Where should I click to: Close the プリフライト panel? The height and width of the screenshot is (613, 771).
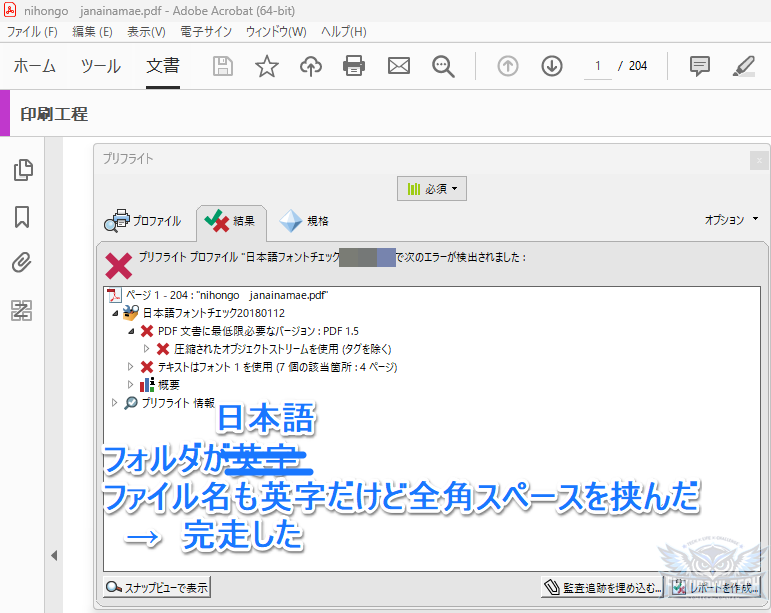759,160
